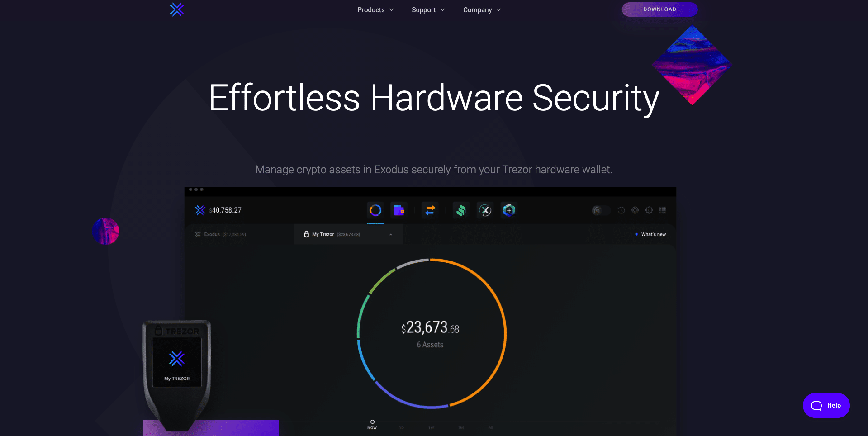Image resolution: width=868 pixels, height=436 pixels.
Task: Click the Trezor device image
Action: point(177,375)
